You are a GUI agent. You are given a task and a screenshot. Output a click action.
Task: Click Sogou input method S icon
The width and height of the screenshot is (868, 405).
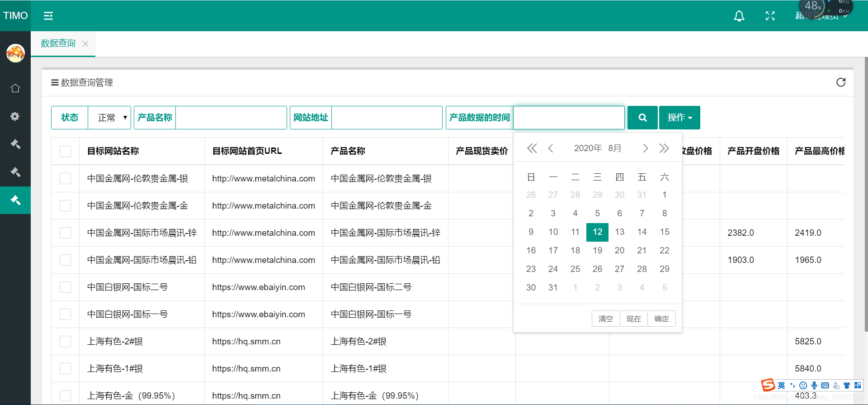pyautogui.click(x=768, y=385)
